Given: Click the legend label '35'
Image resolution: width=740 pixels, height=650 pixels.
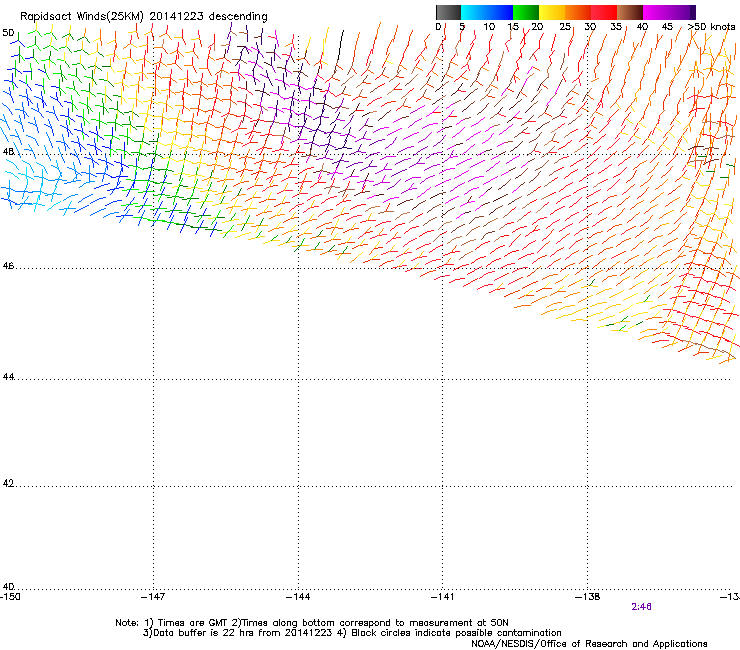Looking at the screenshot, I should 616,27.
